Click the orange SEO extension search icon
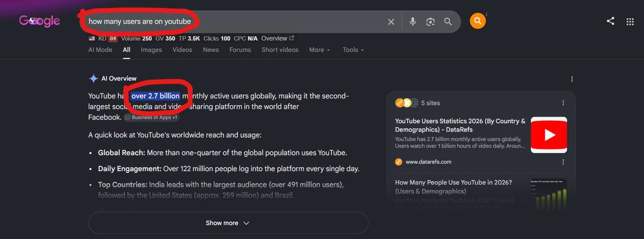 click(x=478, y=21)
